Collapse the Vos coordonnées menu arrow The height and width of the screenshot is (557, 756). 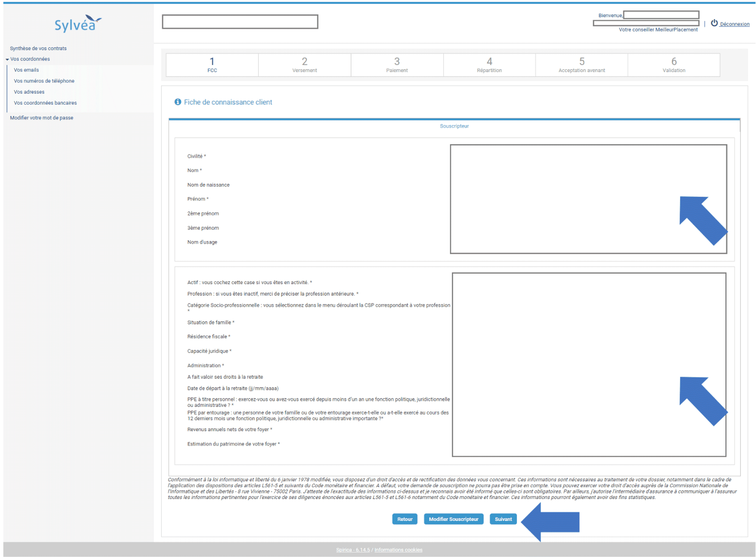tap(7, 59)
